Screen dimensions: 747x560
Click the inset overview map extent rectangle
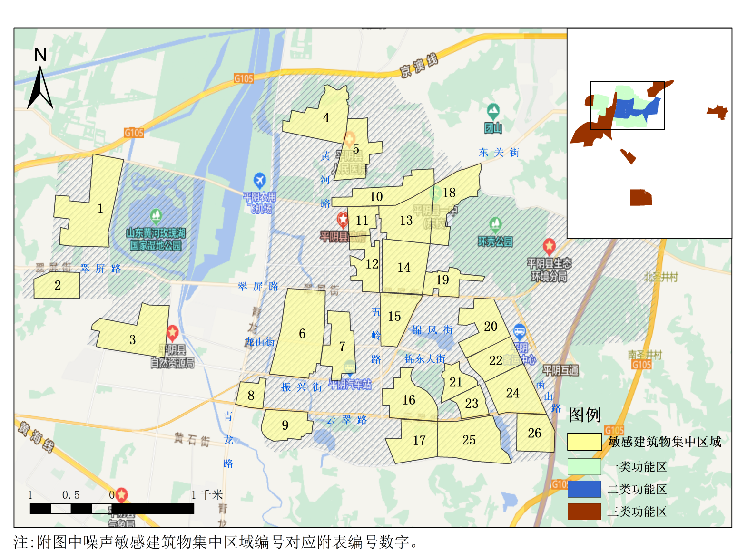(627, 105)
